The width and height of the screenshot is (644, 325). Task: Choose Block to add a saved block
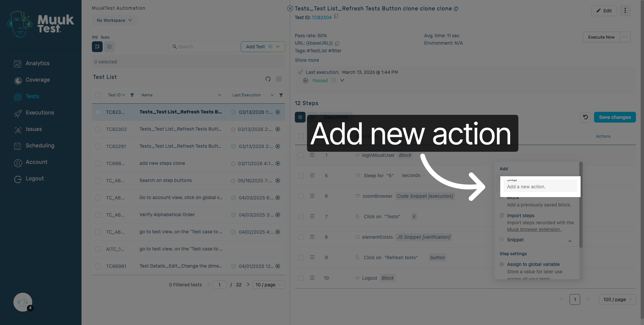539,201
